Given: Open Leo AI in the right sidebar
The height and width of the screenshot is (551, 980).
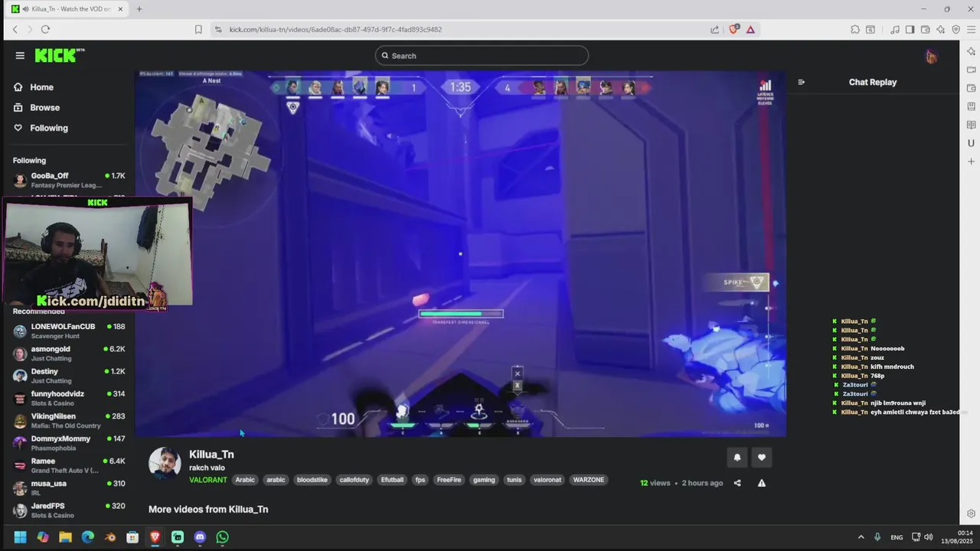Looking at the screenshot, I should click(971, 51).
